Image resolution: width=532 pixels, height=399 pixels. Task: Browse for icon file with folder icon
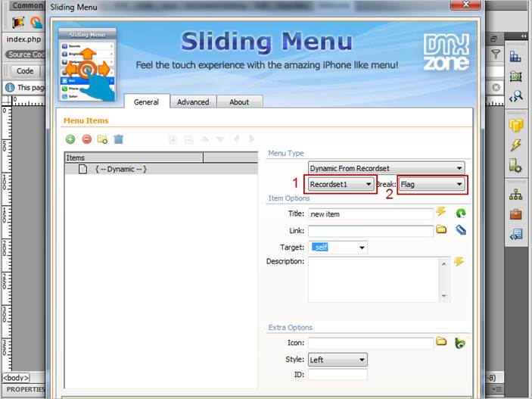point(441,341)
